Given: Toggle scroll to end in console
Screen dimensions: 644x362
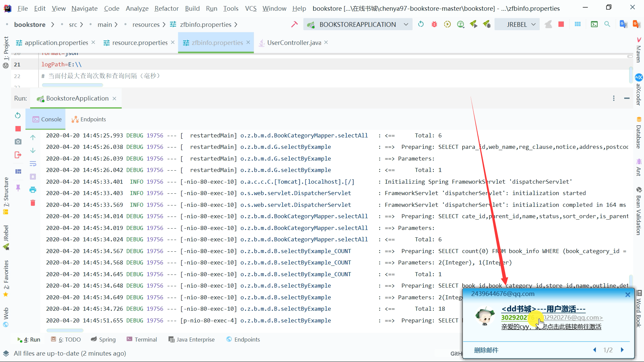Looking at the screenshot, I should coord(33,177).
